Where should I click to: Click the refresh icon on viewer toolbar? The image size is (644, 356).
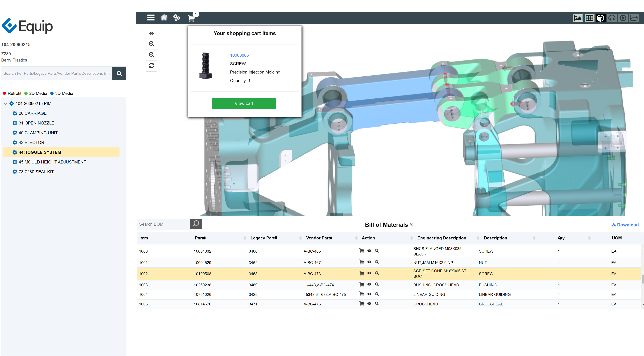pyautogui.click(x=151, y=66)
